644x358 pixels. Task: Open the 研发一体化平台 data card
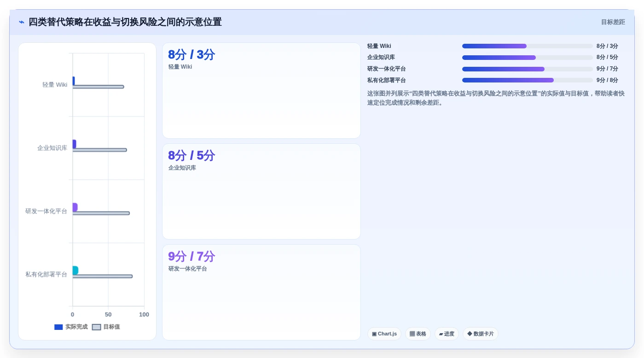tap(261, 292)
